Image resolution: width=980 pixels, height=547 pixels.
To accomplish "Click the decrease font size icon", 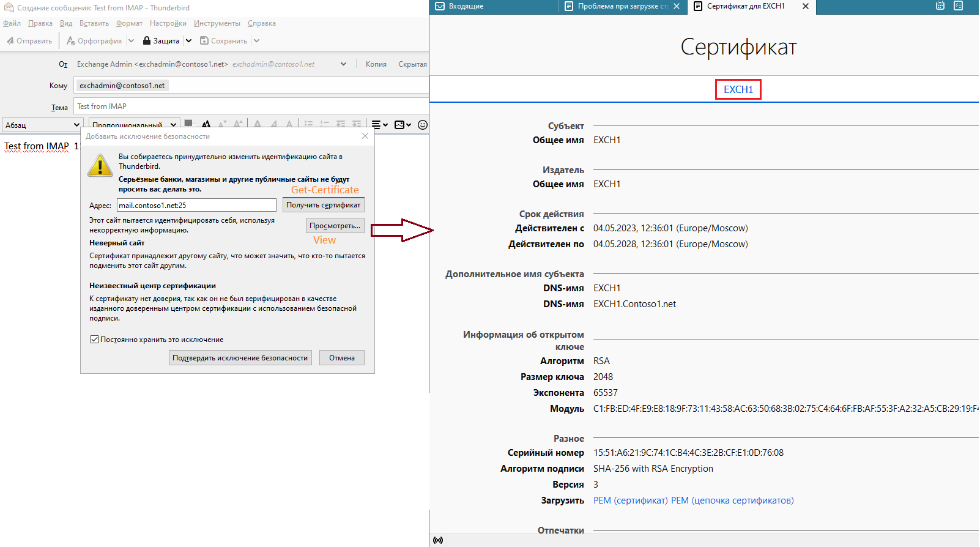I will click(x=223, y=124).
